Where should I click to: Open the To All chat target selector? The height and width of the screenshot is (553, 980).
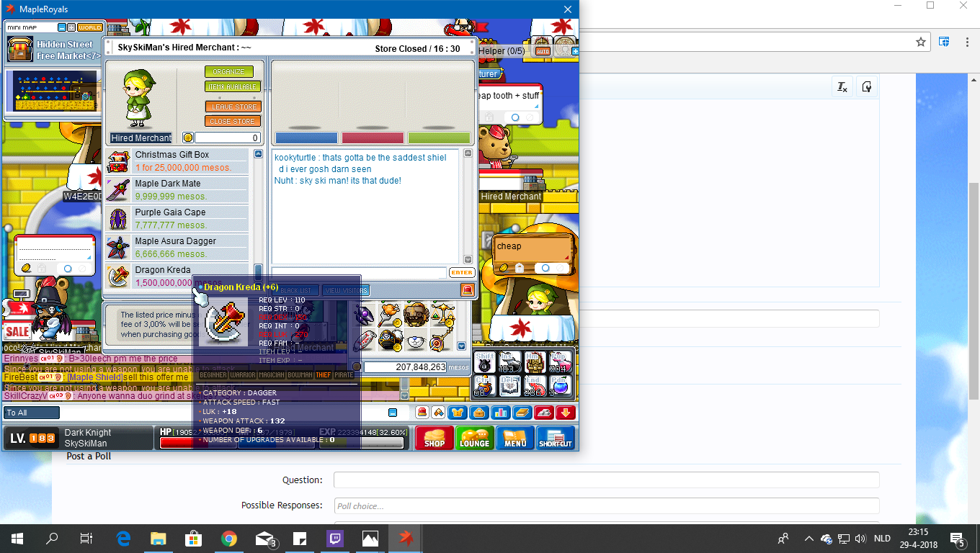32,413
